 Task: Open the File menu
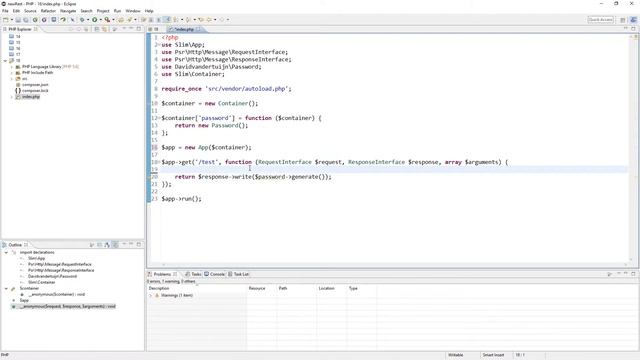coord(5,11)
